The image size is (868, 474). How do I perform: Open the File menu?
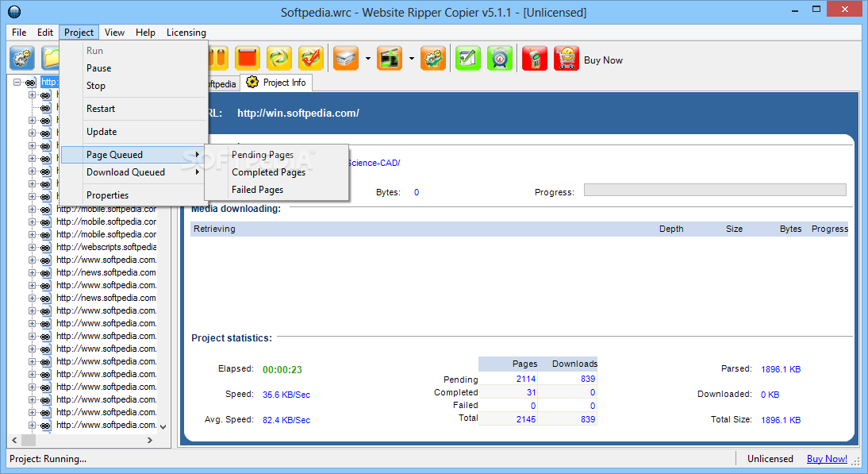pyautogui.click(x=19, y=33)
